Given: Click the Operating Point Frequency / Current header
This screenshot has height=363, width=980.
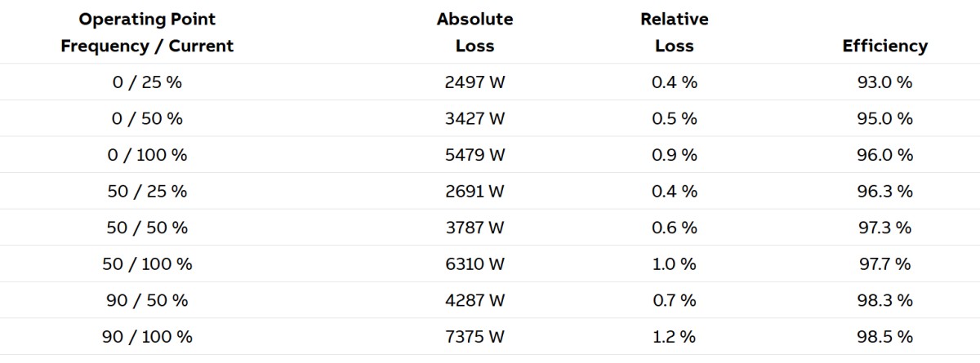Looking at the screenshot, I should pyautogui.click(x=147, y=33).
